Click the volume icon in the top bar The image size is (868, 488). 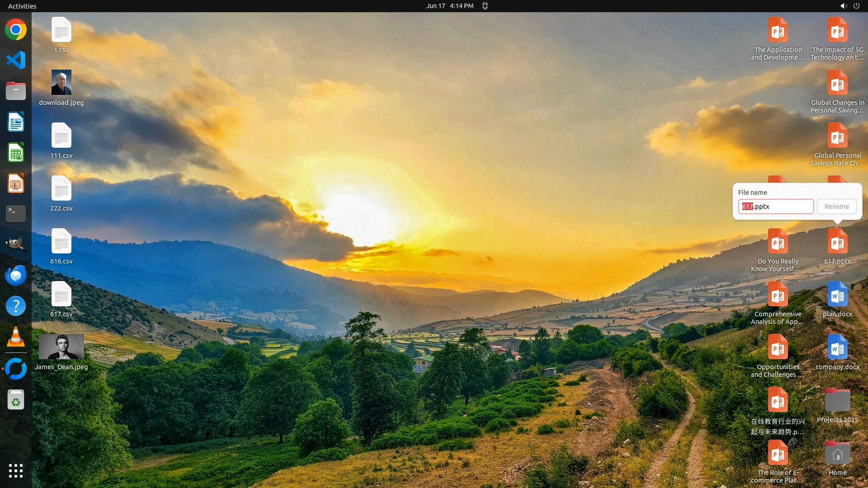coord(843,6)
